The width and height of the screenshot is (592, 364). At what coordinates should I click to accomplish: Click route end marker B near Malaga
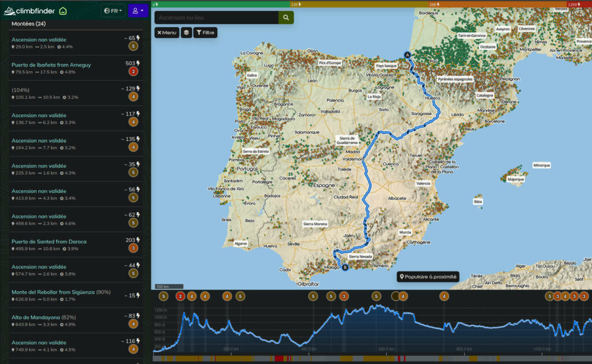[345, 267]
